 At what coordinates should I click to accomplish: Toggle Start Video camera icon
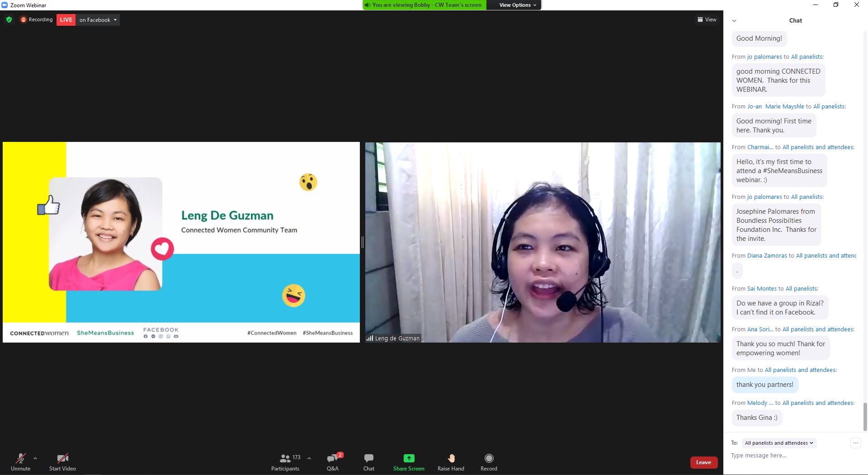pyautogui.click(x=62, y=458)
